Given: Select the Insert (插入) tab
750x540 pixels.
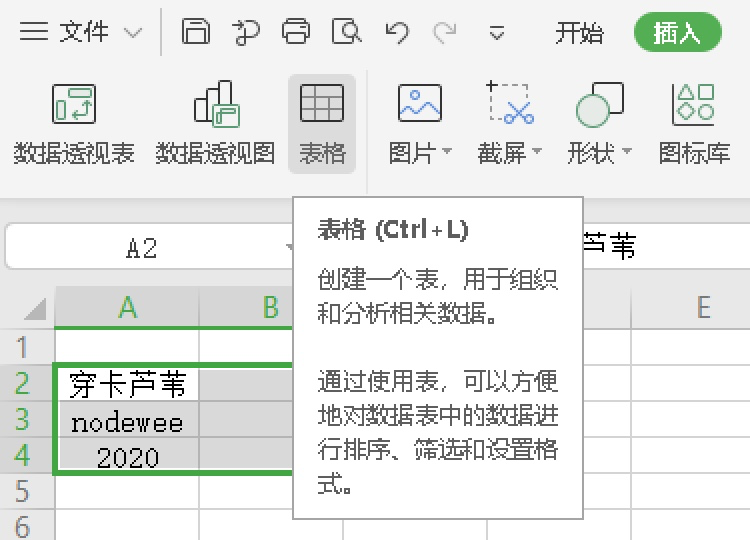Looking at the screenshot, I should click(x=677, y=32).
